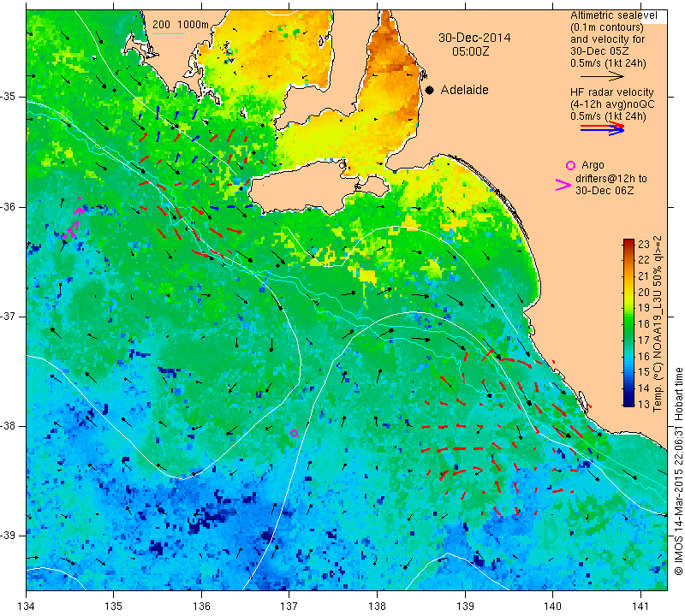Click the 30-Dec-2014 date label
The height and width of the screenshot is (616, 685).
(x=474, y=38)
